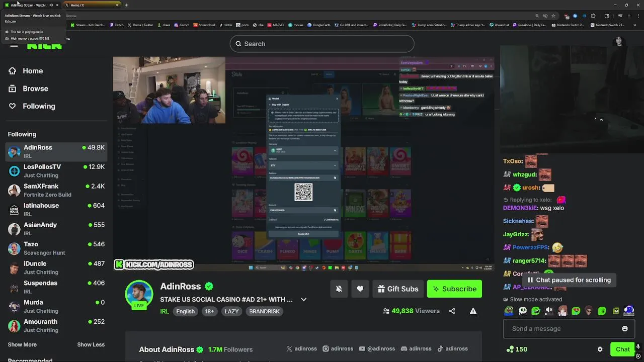Open Google Earth bookmark
644x362 pixels.
[x=319, y=25]
